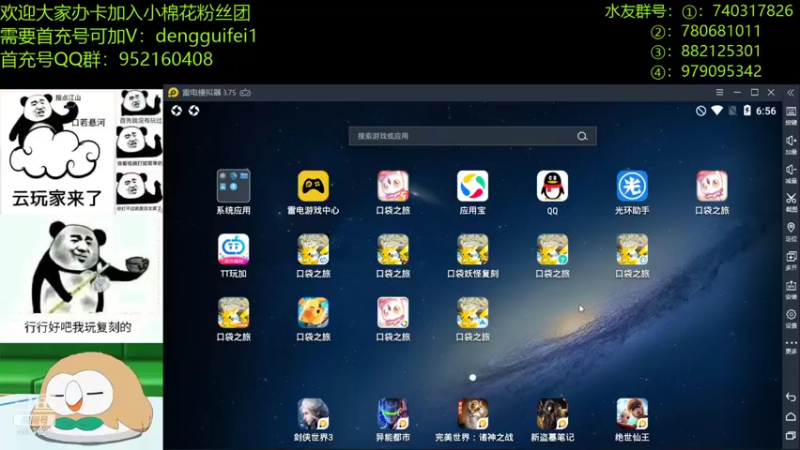Launch the TT玩加 app
The height and width of the screenshot is (450, 800).
pos(234,249)
